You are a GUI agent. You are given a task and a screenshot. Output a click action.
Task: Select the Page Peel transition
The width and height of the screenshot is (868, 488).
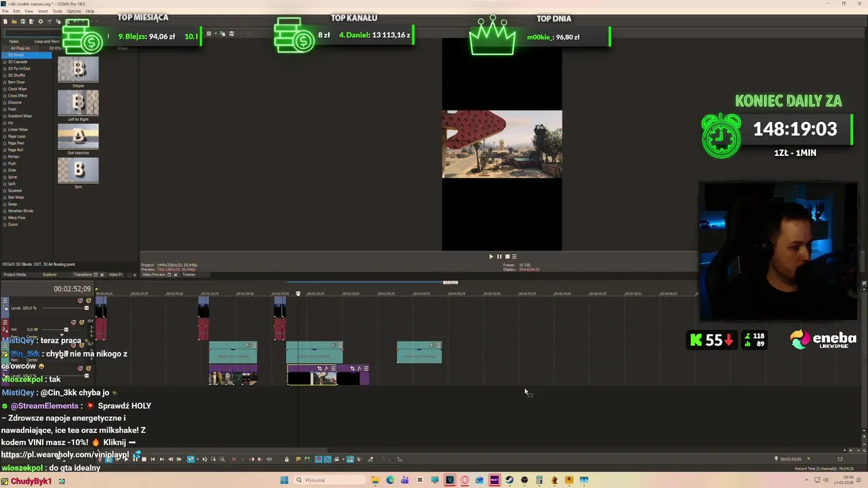click(16, 143)
